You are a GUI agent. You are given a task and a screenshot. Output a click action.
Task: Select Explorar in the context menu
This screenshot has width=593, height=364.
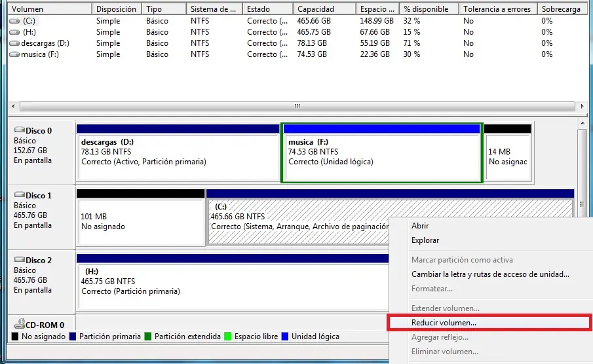click(x=425, y=240)
